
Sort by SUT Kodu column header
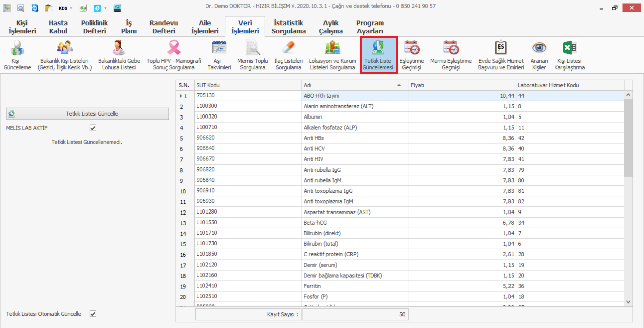tap(248, 85)
